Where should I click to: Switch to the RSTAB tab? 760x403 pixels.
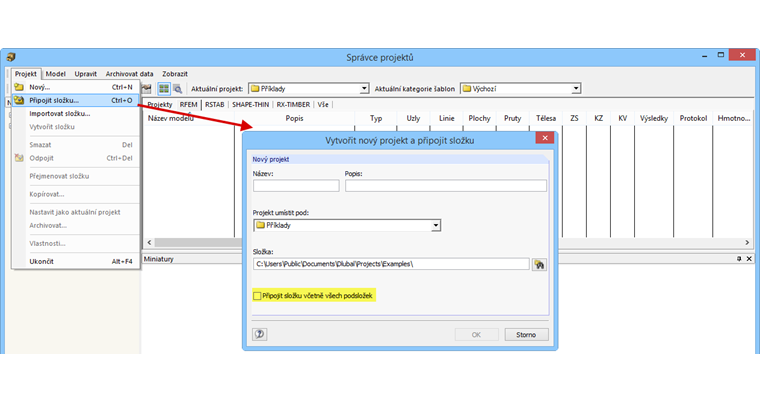point(215,105)
